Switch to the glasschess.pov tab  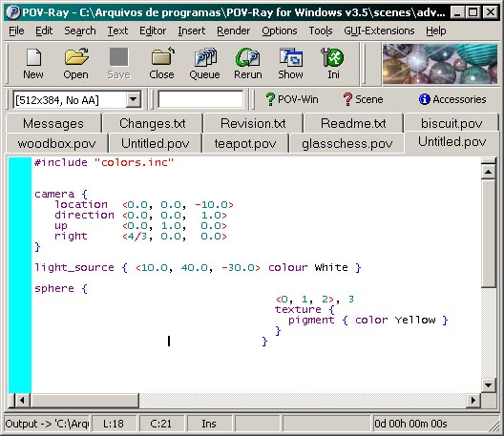coord(347,143)
